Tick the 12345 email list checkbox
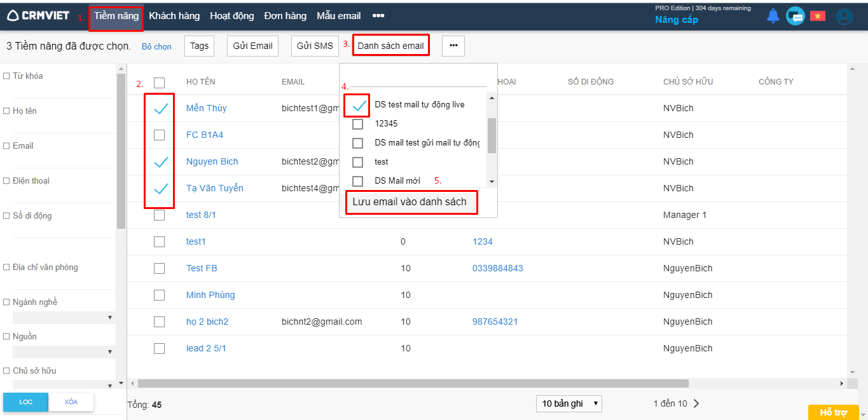 [x=357, y=124]
